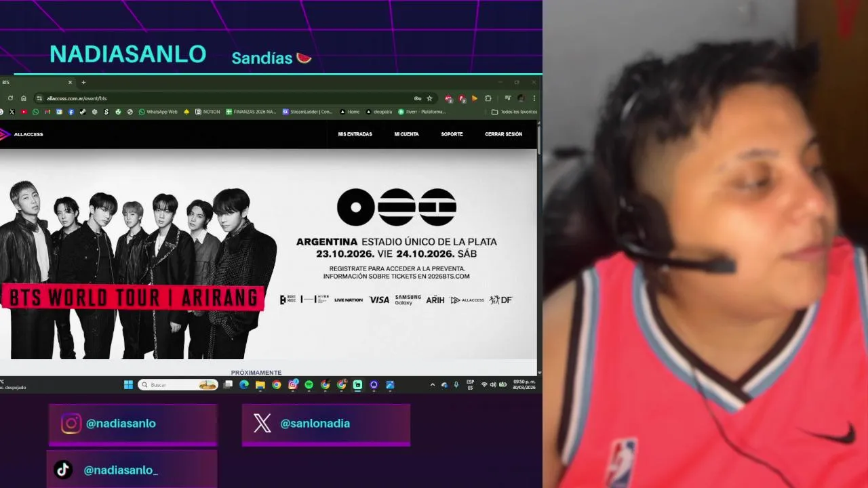Open the taskbar clock and date

point(524,385)
